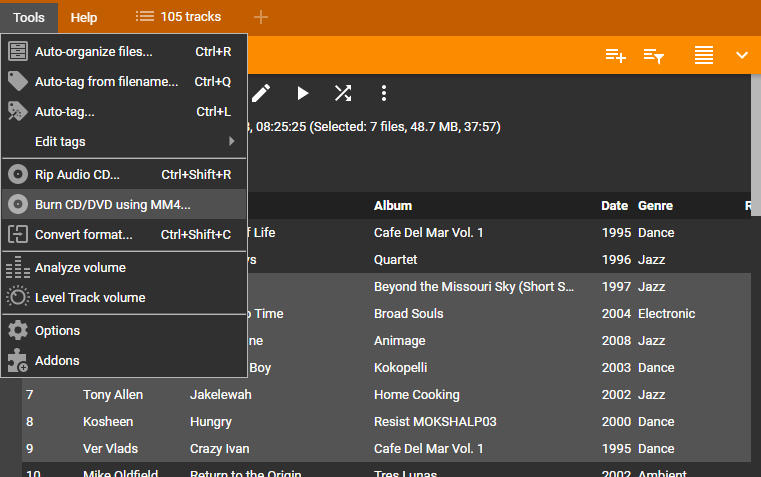Open the three-dot more options menu

[384, 93]
